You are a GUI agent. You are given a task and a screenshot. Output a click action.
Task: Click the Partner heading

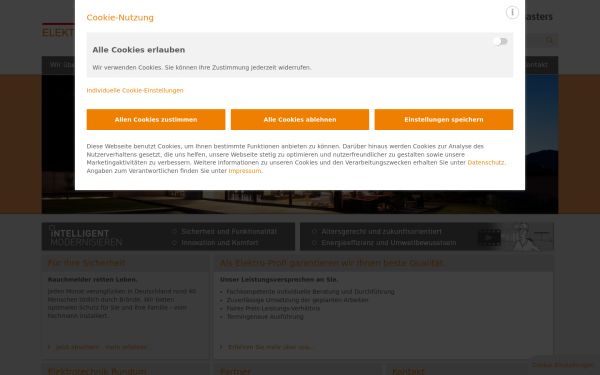[x=235, y=371]
